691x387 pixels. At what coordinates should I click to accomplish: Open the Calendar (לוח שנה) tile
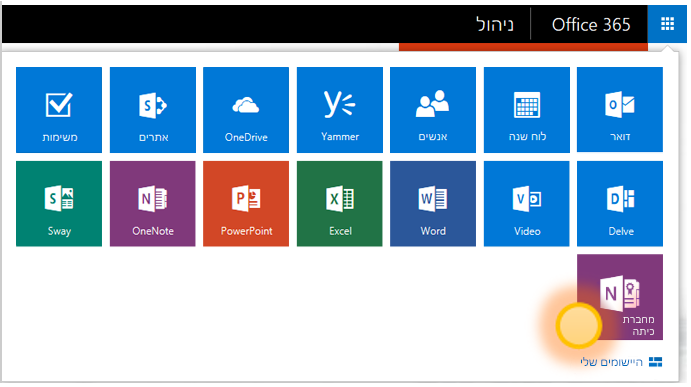click(527, 110)
